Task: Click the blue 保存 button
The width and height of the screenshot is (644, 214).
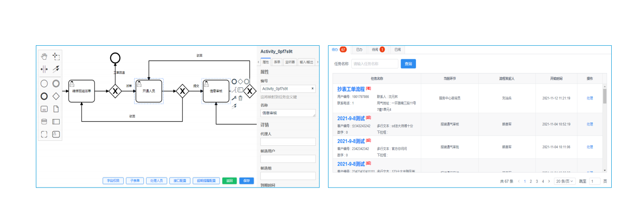Action: (x=246, y=181)
